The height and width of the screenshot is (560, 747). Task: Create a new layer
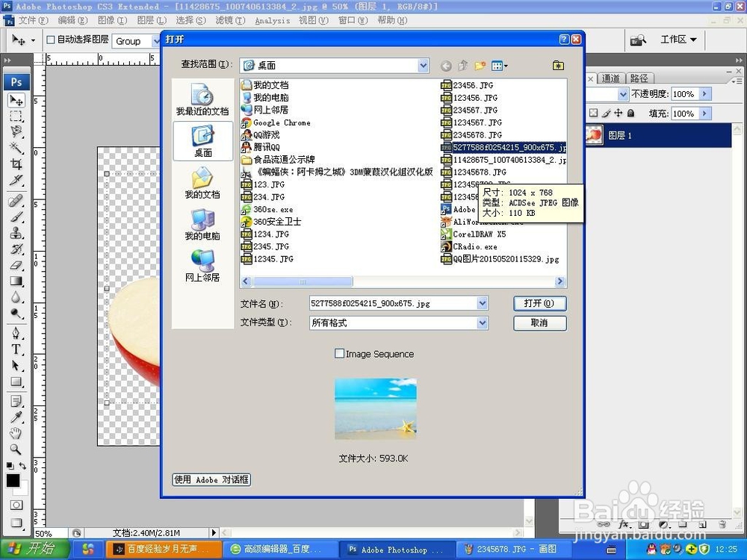click(x=701, y=525)
